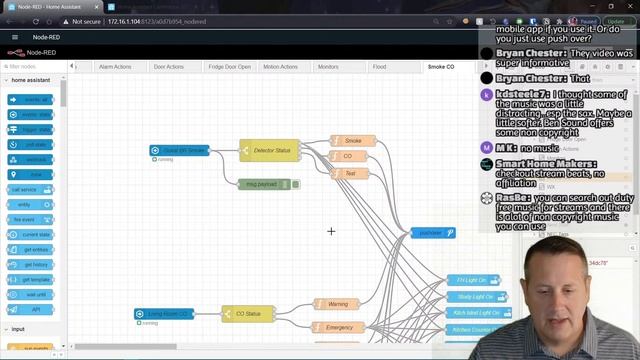640x360 pixels.
Task: Select the 'wait until' palette node
Action: coord(31,295)
